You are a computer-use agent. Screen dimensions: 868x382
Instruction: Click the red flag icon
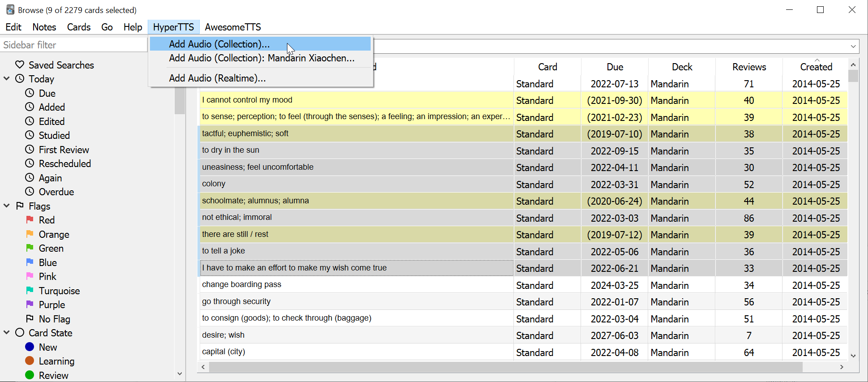point(30,220)
